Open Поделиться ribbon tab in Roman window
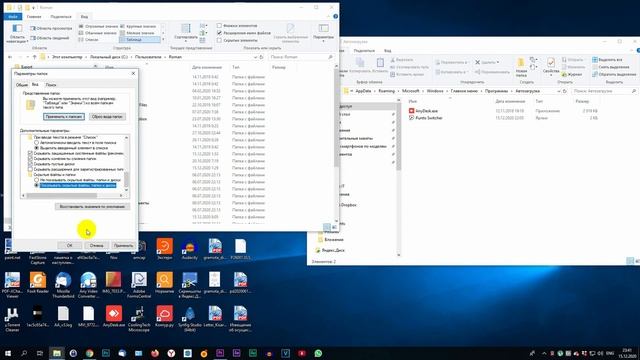Viewport: 640px width, 360px height. pos(61,17)
